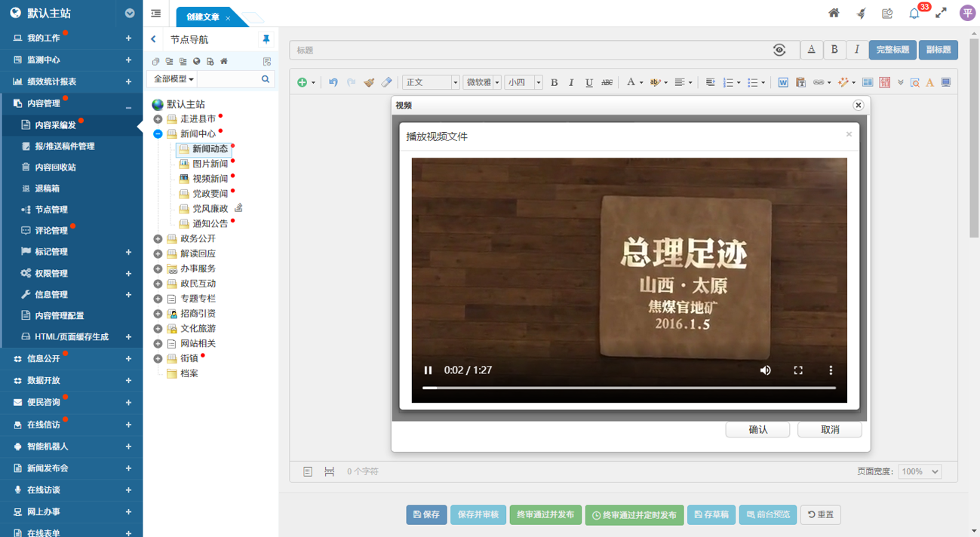The image size is (980, 537).
Task: Open the 全部模型 dropdown
Action: (174, 79)
